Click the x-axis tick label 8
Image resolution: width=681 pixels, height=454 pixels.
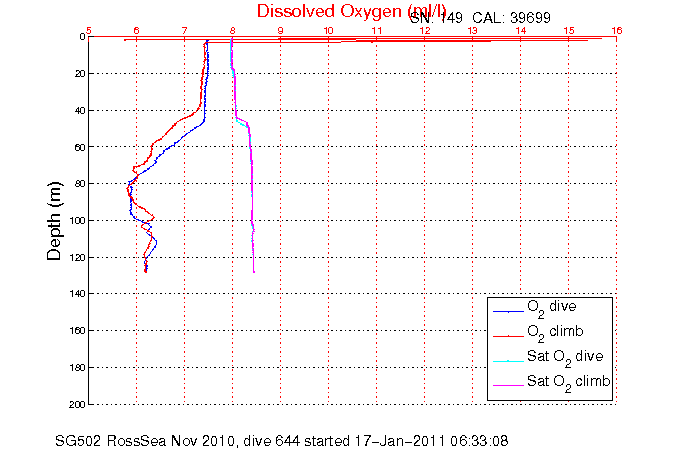tap(233, 30)
